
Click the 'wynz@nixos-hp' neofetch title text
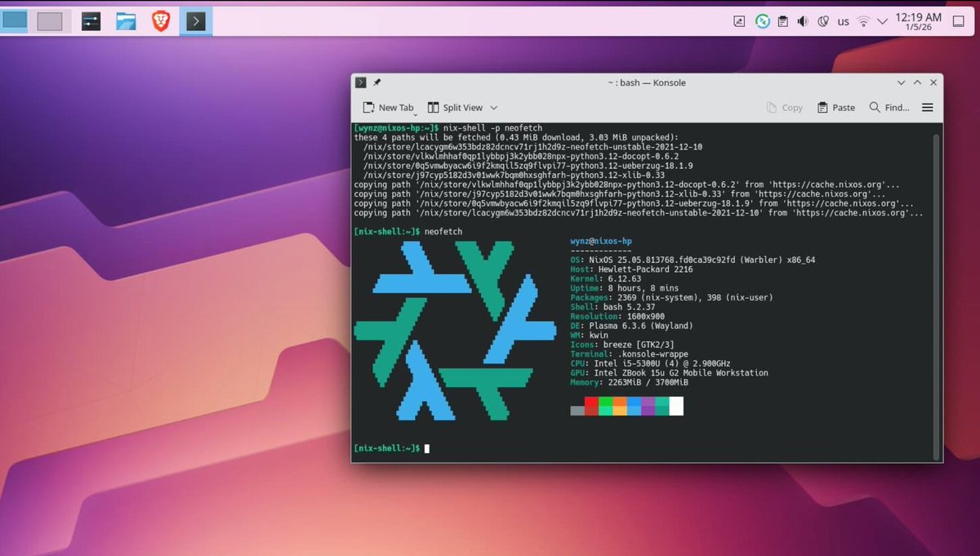601,241
